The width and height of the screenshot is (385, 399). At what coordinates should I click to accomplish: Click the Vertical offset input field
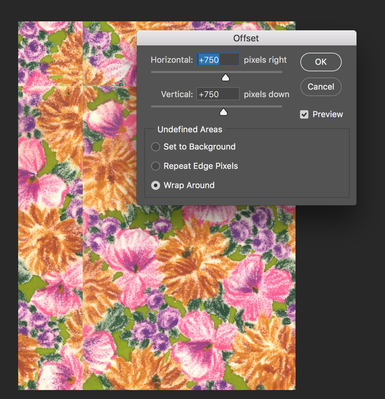tap(218, 94)
